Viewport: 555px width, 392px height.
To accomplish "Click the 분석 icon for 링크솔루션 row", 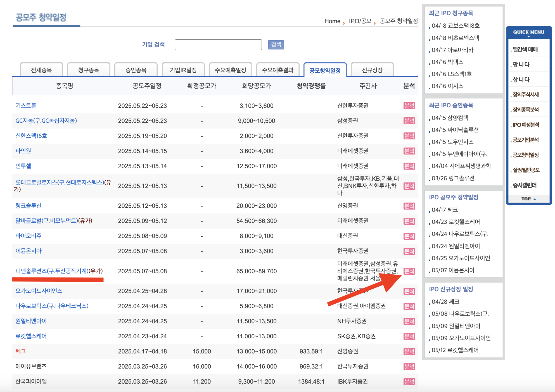I will click(x=409, y=206).
